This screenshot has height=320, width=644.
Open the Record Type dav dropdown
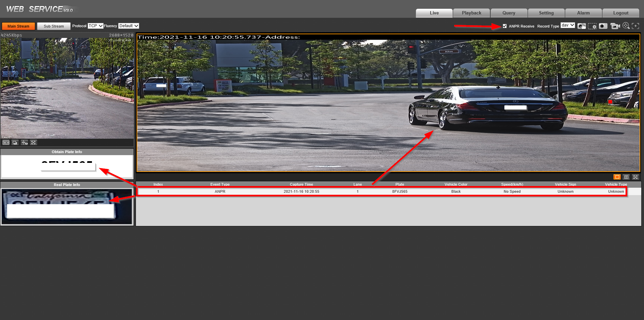point(568,26)
